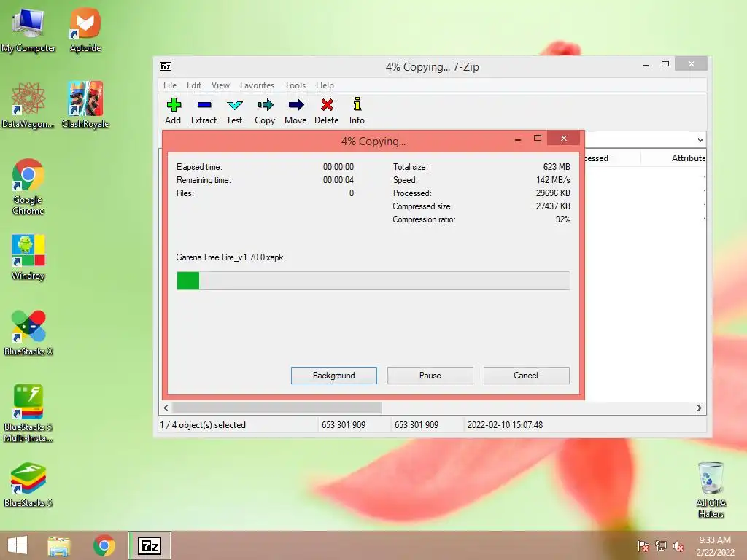Select the Windroy desktop shortcut
This screenshot has width=747, height=560.
(28, 257)
